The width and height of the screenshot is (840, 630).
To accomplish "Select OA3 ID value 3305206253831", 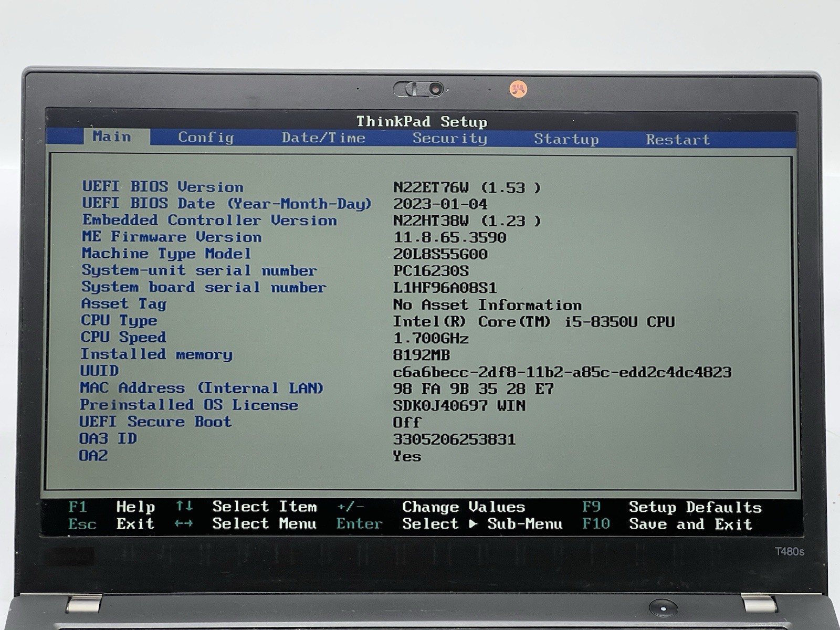I will [454, 439].
